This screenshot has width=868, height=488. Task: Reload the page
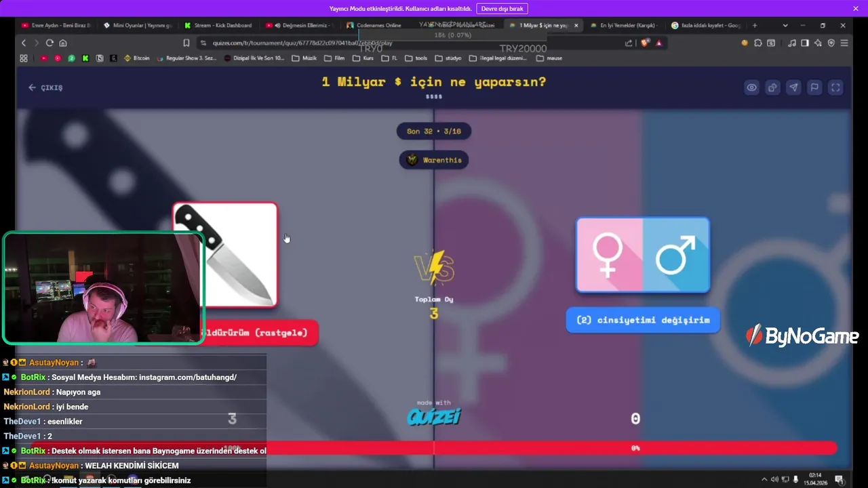[50, 43]
